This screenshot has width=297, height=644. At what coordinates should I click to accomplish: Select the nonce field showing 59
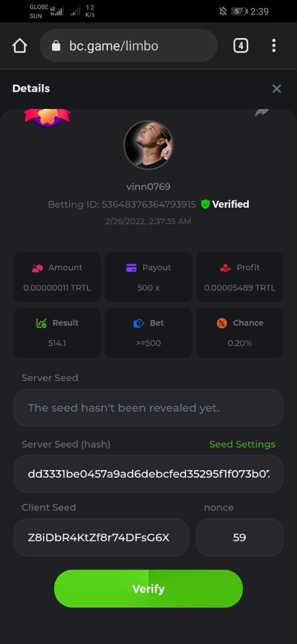(240, 537)
